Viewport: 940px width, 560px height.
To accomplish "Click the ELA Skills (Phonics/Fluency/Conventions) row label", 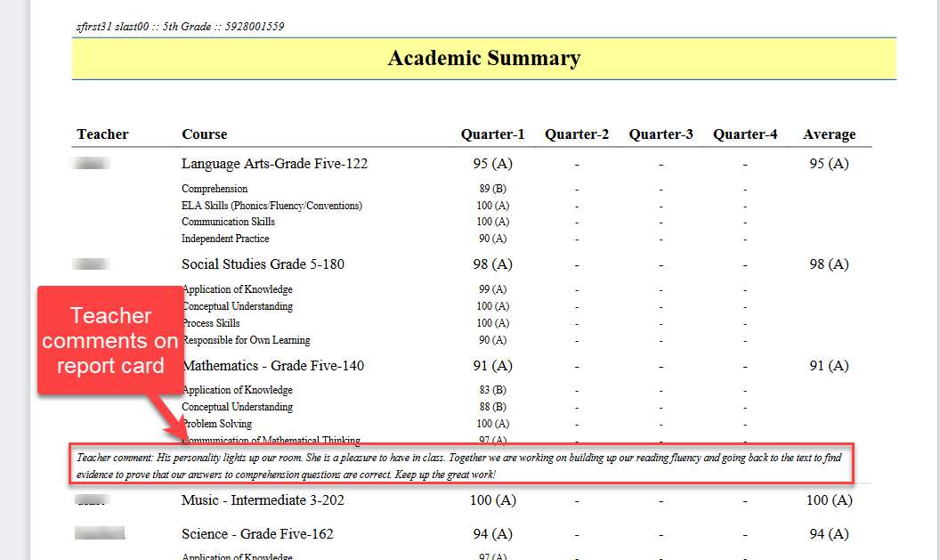I will click(271, 206).
